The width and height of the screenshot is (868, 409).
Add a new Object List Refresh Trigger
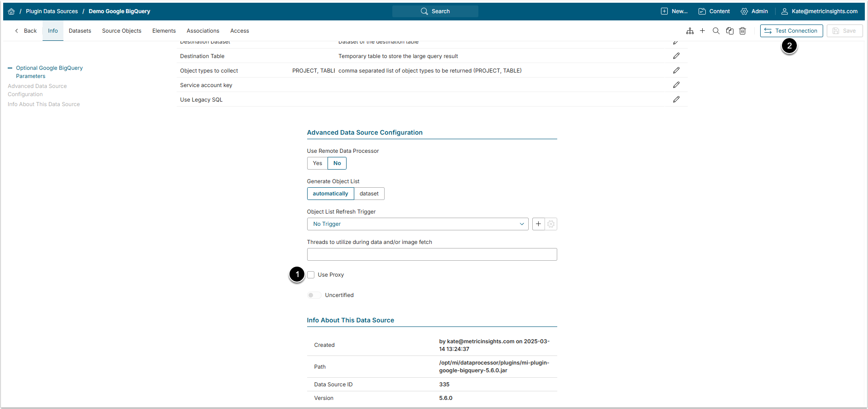[538, 224]
